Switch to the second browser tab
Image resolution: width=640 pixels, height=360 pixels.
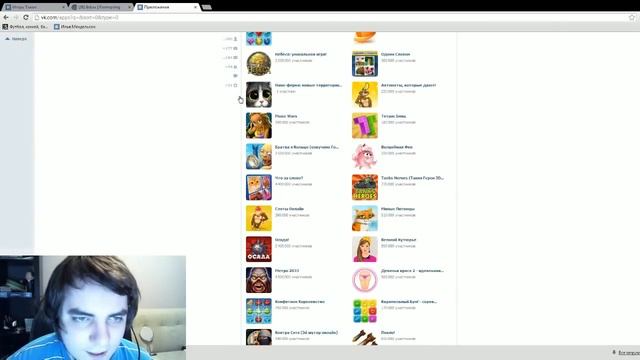(101, 7)
